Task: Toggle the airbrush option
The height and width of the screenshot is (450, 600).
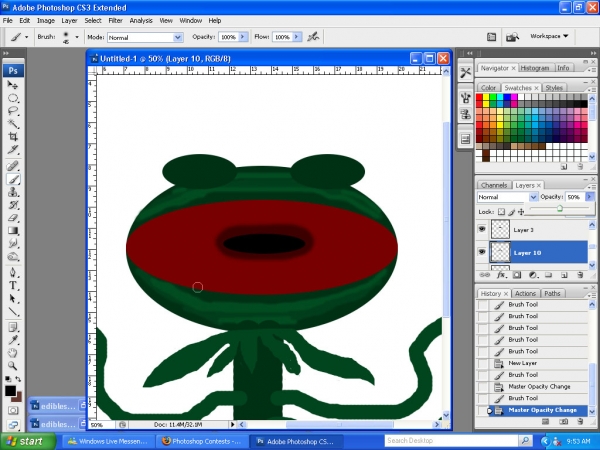Action: pos(313,37)
